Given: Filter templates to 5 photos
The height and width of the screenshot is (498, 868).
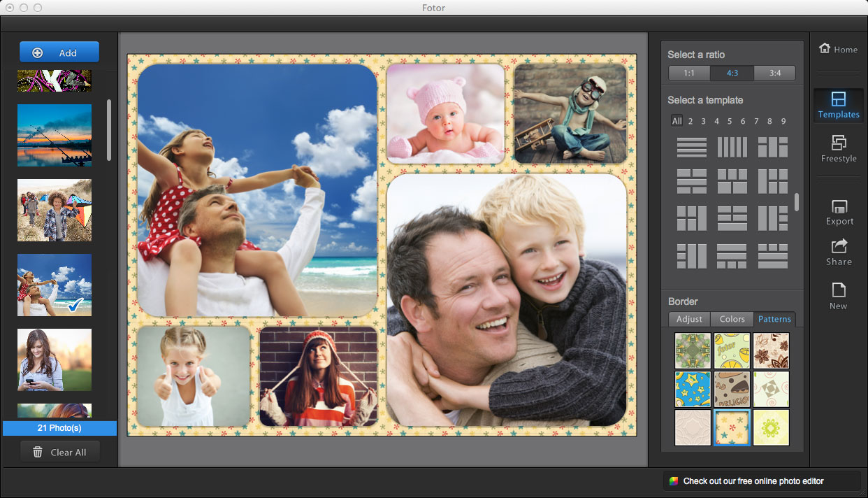Looking at the screenshot, I should (x=730, y=121).
